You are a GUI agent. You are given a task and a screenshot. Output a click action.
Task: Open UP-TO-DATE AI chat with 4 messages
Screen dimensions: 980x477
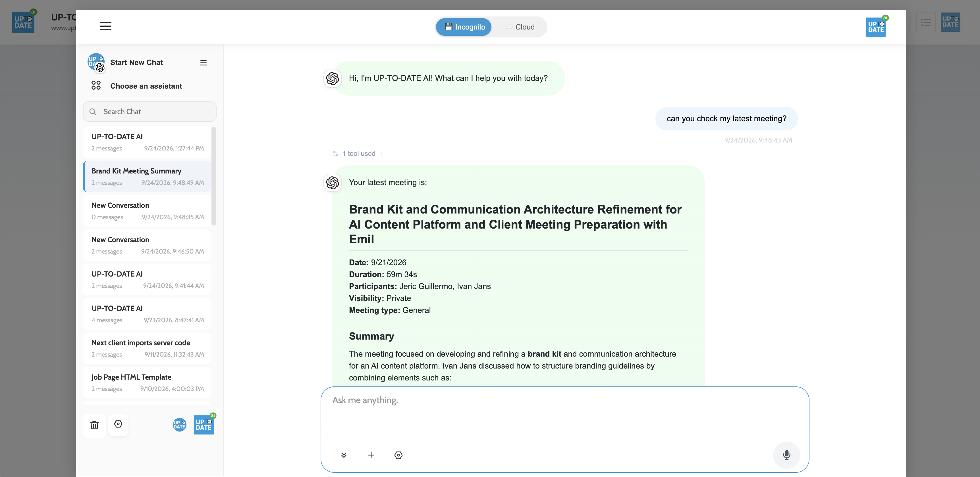click(147, 314)
